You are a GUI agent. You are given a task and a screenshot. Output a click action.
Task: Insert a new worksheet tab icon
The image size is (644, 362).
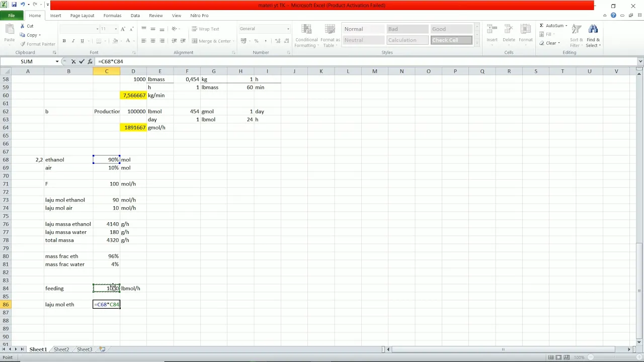[102, 349]
